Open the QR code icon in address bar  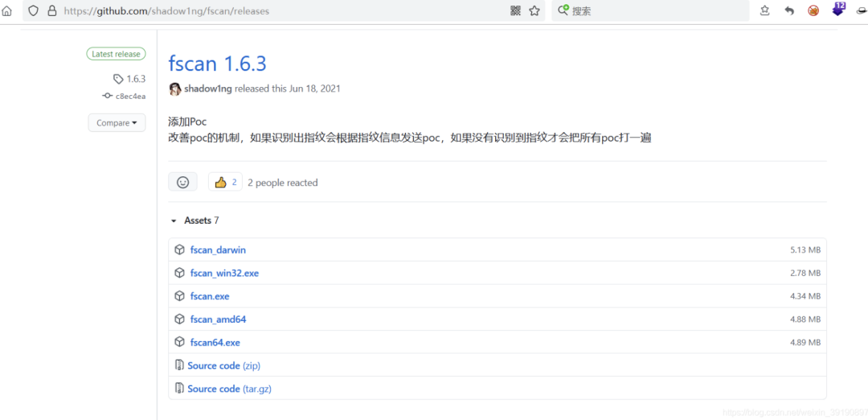tap(515, 10)
